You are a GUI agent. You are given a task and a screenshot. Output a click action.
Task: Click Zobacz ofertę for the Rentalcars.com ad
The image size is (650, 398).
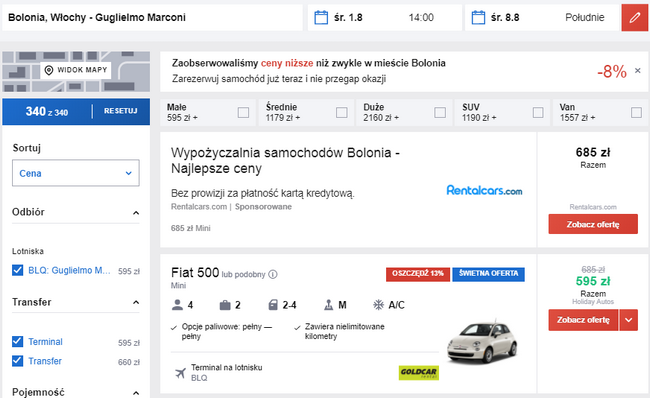tap(593, 224)
